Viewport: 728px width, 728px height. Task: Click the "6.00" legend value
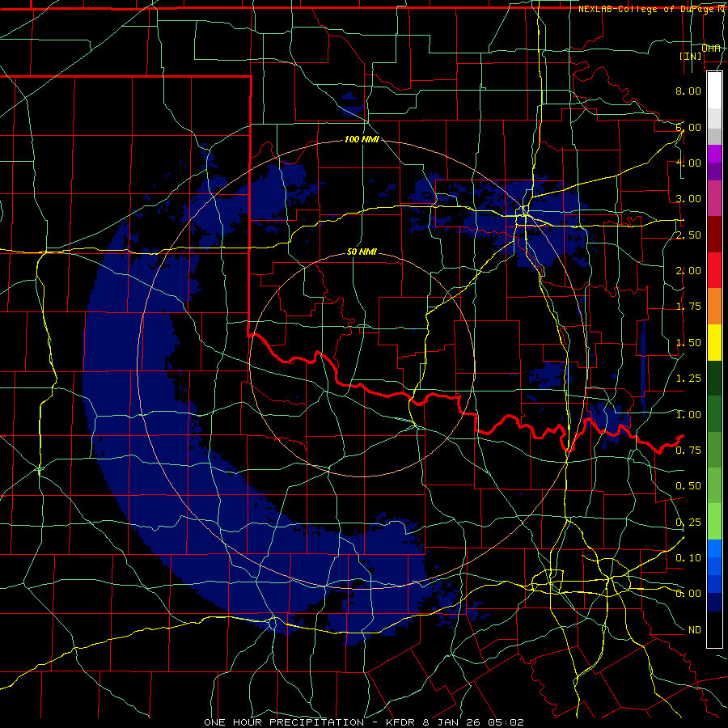pos(688,127)
